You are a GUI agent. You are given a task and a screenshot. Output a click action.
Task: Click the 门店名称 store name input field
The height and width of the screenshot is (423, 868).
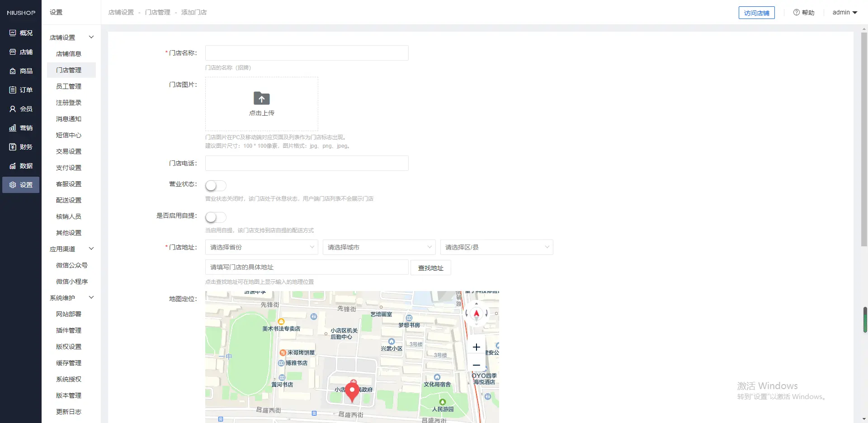click(x=307, y=53)
